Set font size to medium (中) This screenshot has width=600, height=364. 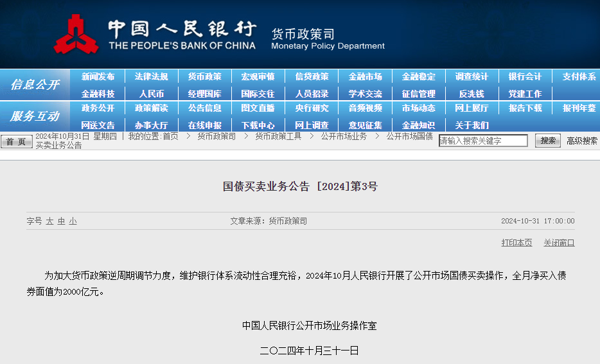pos(61,221)
